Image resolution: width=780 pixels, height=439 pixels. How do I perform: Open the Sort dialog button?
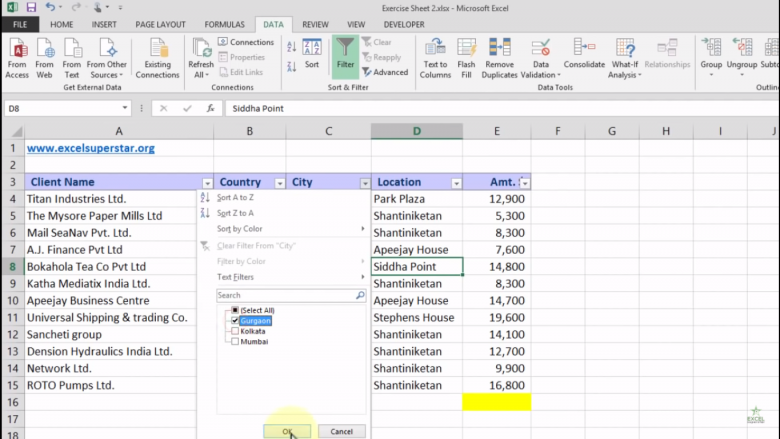[x=312, y=54]
